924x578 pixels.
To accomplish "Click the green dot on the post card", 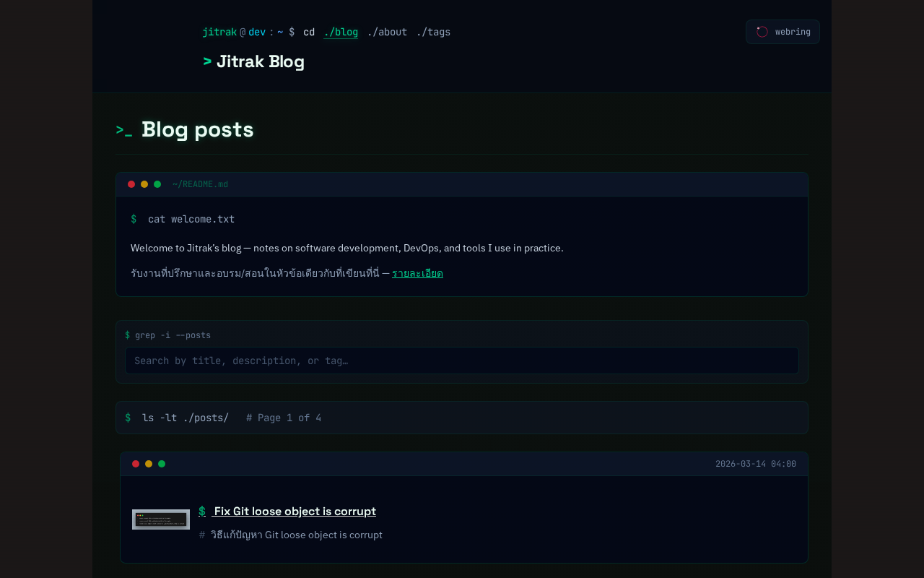I will point(162,464).
